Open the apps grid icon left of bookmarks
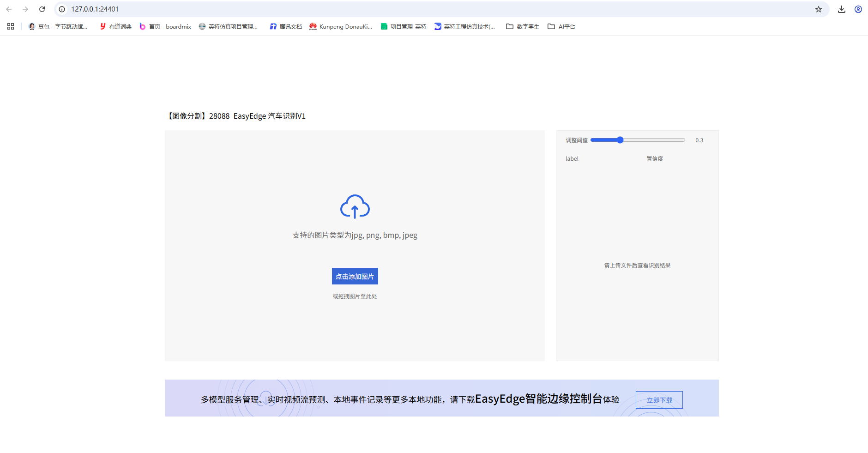 click(x=10, y=26)
